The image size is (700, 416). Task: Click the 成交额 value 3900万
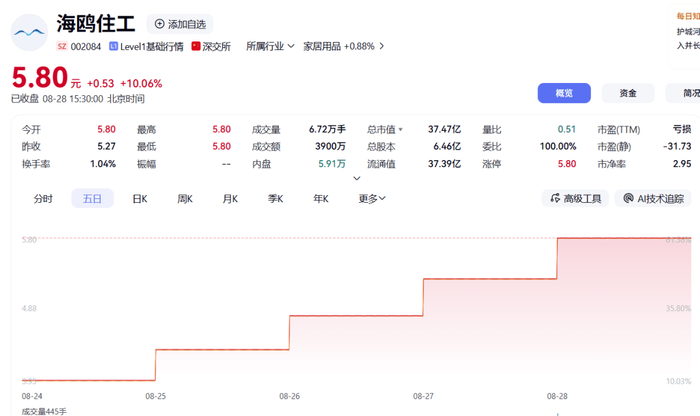point(330,146)
